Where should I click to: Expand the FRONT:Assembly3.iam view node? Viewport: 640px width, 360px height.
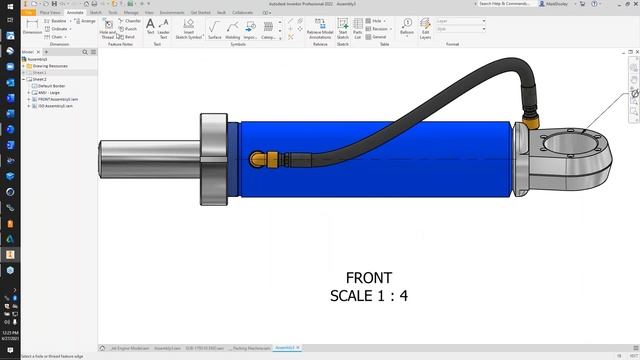coord(29,99)
